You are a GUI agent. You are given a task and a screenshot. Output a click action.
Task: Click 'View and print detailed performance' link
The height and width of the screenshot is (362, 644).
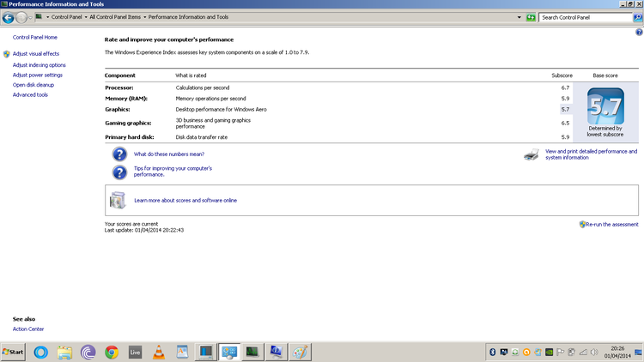pos(591,154)
